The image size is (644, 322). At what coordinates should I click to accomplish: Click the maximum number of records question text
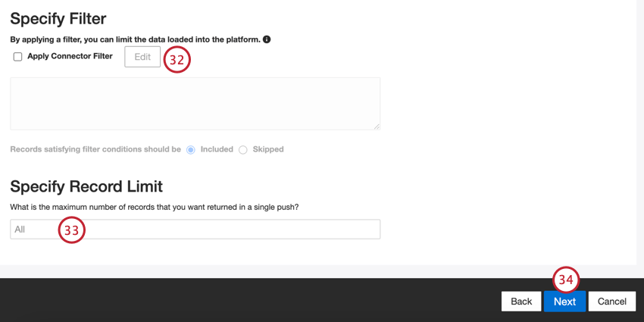pyautogui.click(x=154, y=207)
